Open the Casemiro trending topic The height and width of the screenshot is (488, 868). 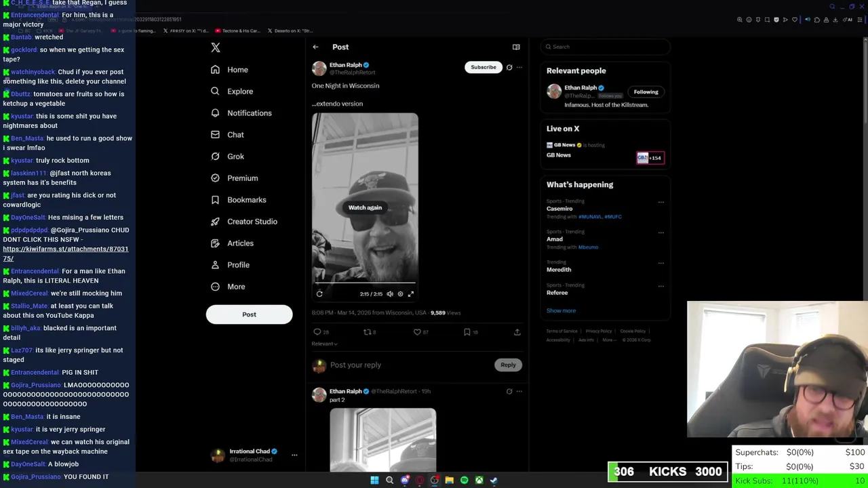tap(559, 209)
